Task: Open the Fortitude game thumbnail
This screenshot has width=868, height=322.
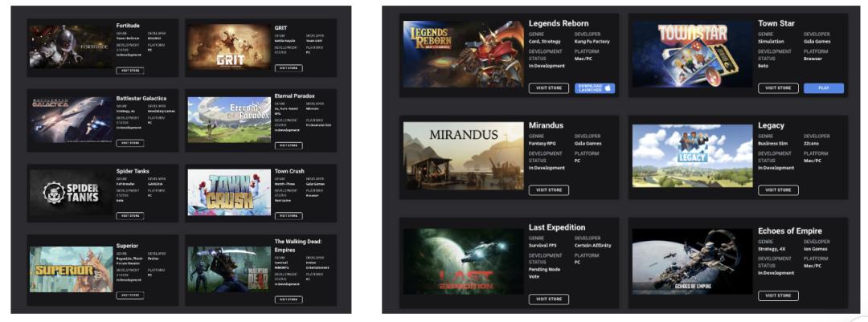Action: click(x=71, y=47)
